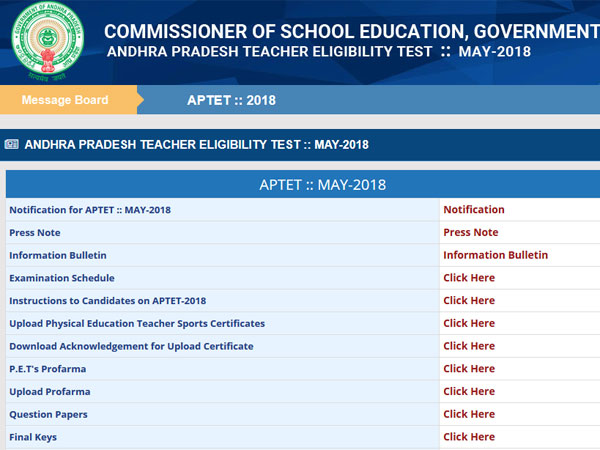
Task: Click Here for Question Papers
Action: click(x=469, y=414)
